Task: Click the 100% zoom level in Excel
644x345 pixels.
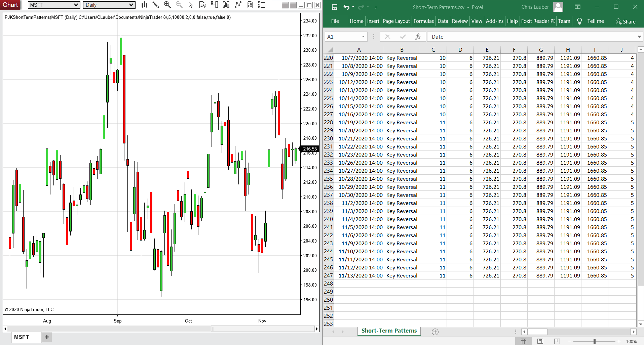Action: coord(631,341)
